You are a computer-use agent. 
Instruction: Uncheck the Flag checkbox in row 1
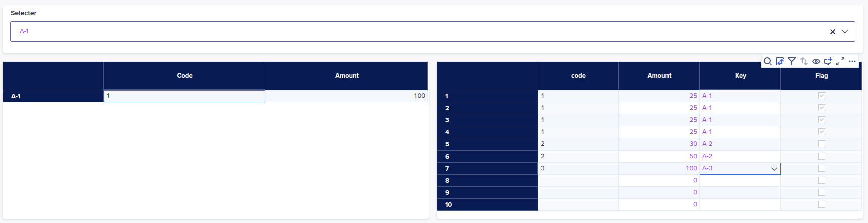822,96
